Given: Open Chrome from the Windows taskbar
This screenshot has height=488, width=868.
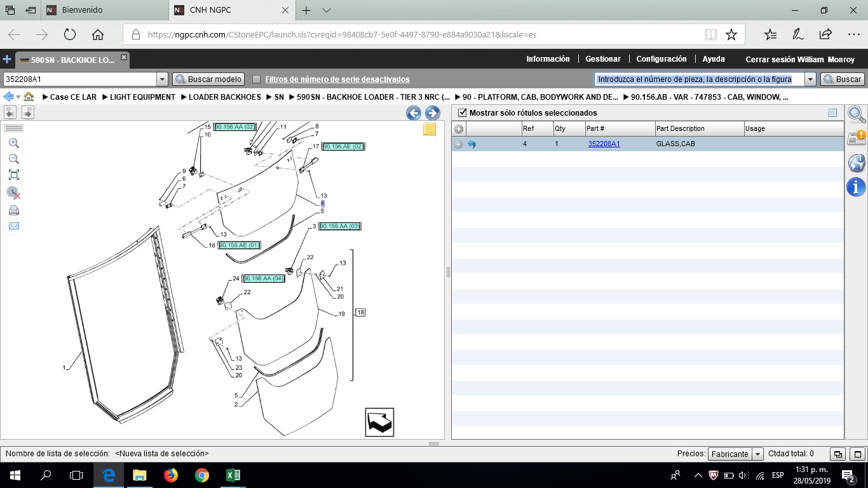Looking at the screenshot, I should [x=202, y=475].
